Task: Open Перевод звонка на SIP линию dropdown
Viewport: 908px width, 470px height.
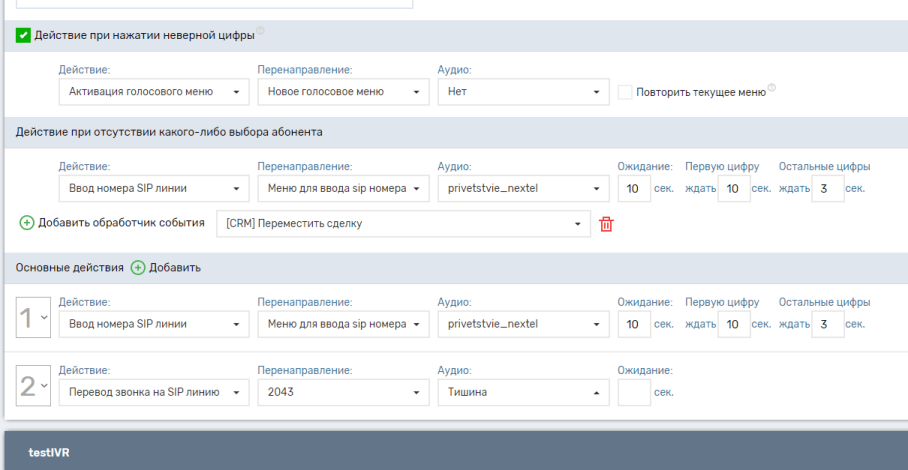Action: 153,393
